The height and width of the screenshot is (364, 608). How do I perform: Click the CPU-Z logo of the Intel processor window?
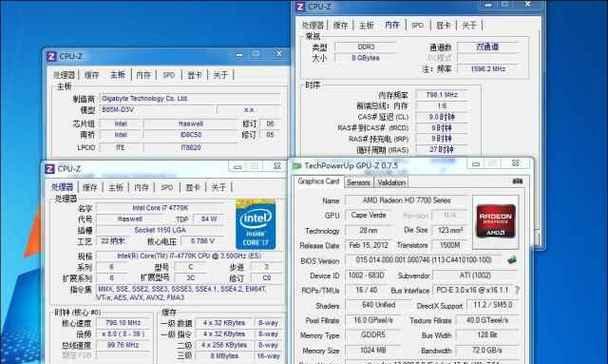pyautogui.click(x=50, y=169)
